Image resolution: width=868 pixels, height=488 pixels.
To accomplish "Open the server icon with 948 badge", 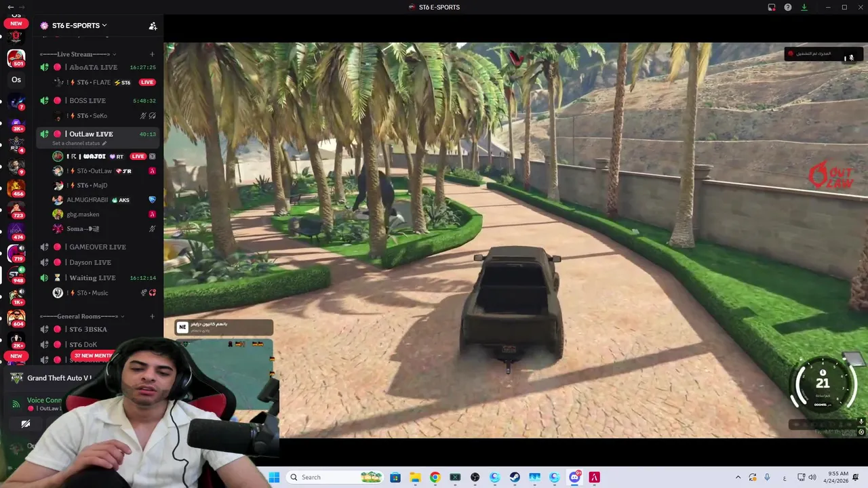I will point(16,275).
